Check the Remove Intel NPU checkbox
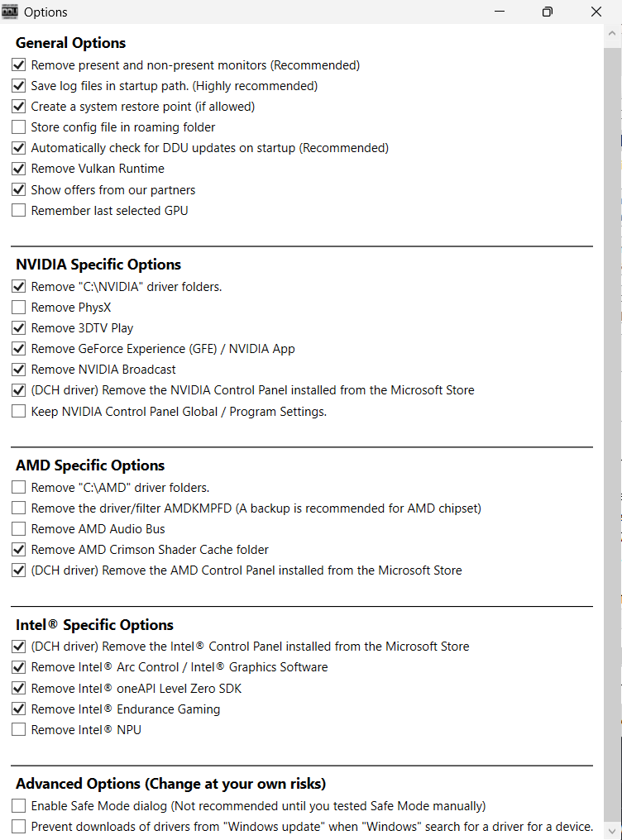Screen dimensions: 622x840 [19, 730]
